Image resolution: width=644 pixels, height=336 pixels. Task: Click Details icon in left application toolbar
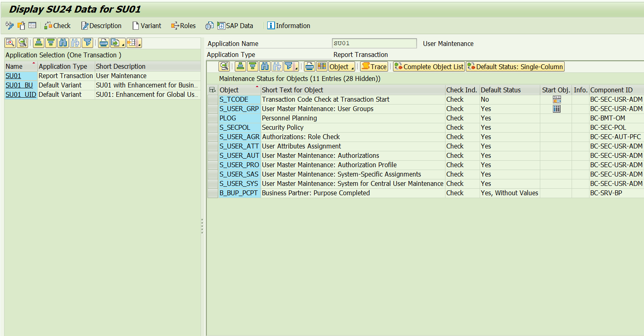[10, 43]
